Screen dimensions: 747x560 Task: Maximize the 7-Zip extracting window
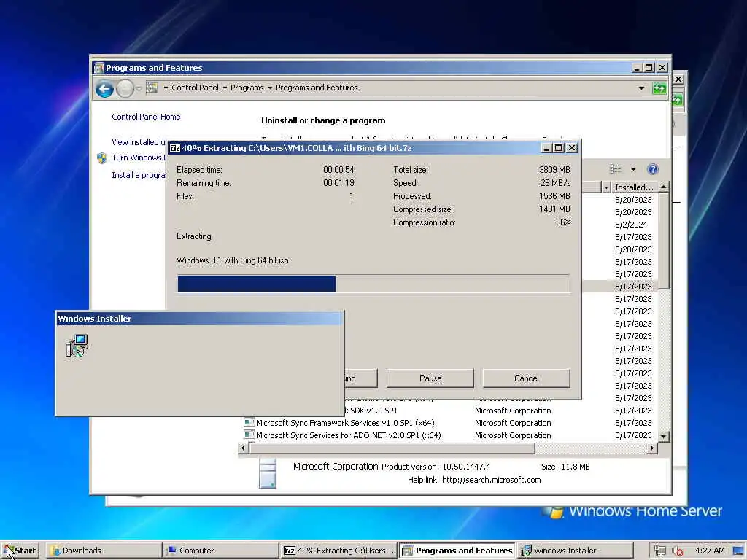pos(559,148)
